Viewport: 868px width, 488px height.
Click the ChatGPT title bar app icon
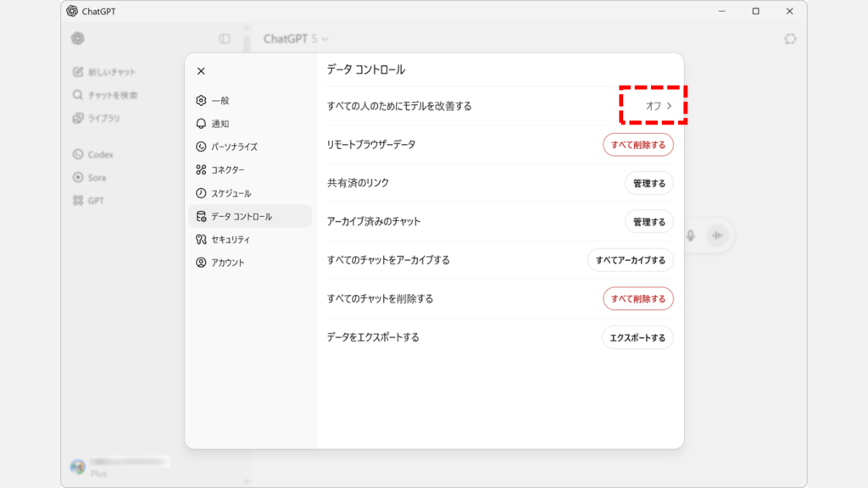pyautogui.click(x=72, y=11)
